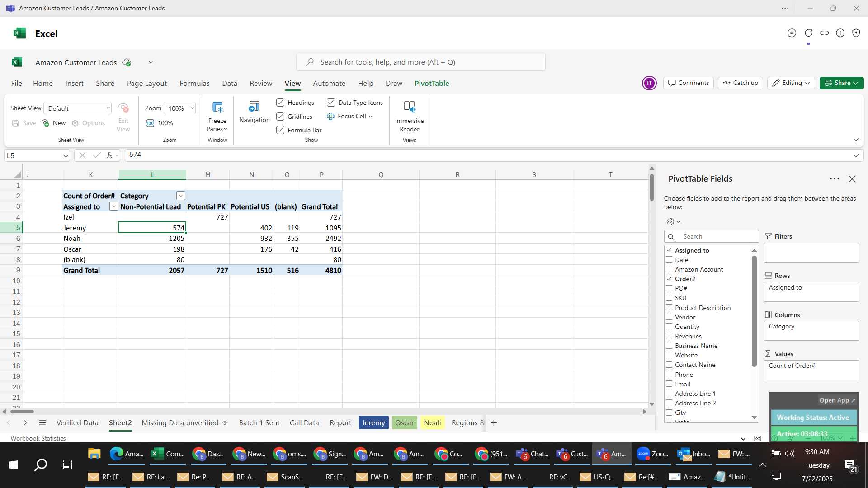868x488 pixels.
Task: Click the Catch up button
Action: click(x=741, y=83)
